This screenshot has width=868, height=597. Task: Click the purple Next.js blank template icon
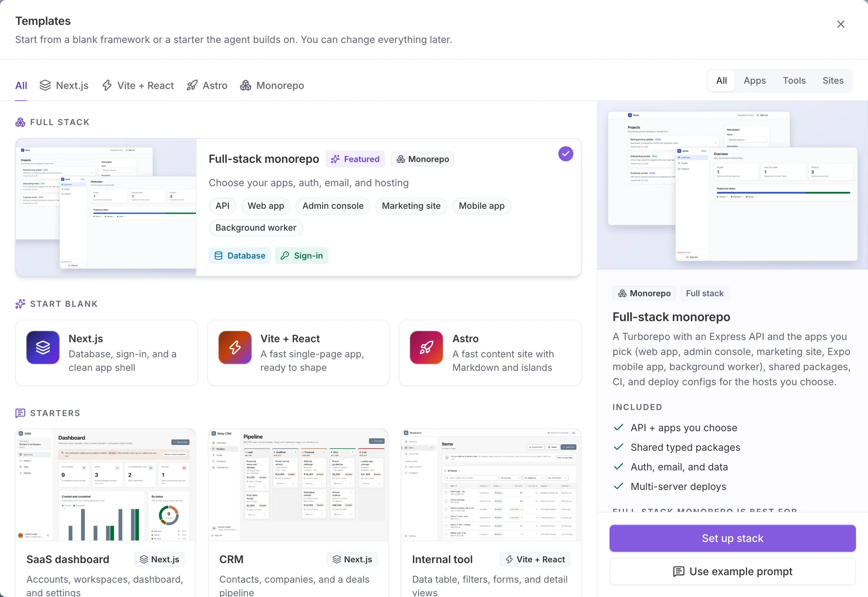point(43,347)
